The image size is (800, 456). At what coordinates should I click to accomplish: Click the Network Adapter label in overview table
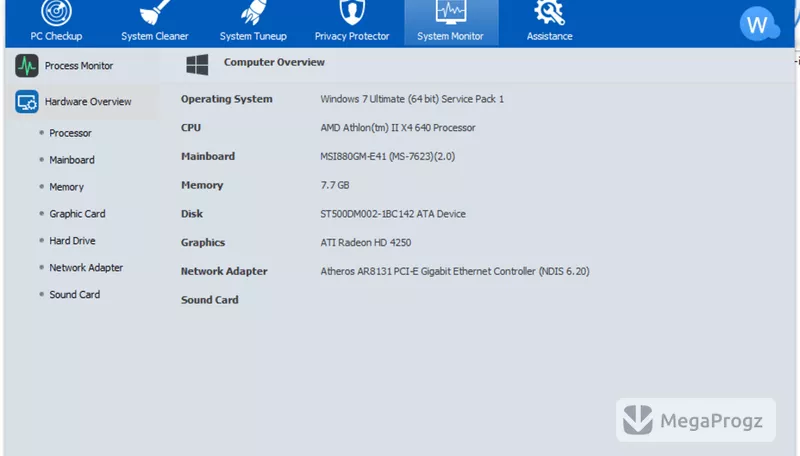pos(224,271)
